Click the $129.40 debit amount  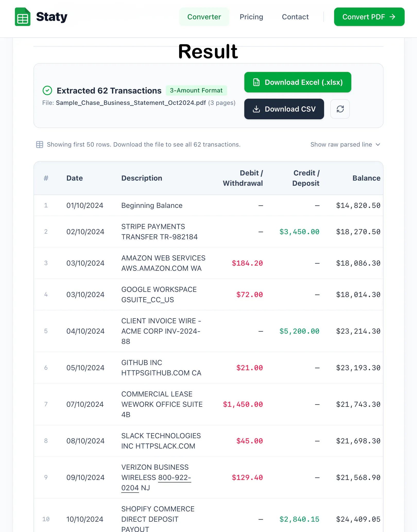tap(247, 477)
